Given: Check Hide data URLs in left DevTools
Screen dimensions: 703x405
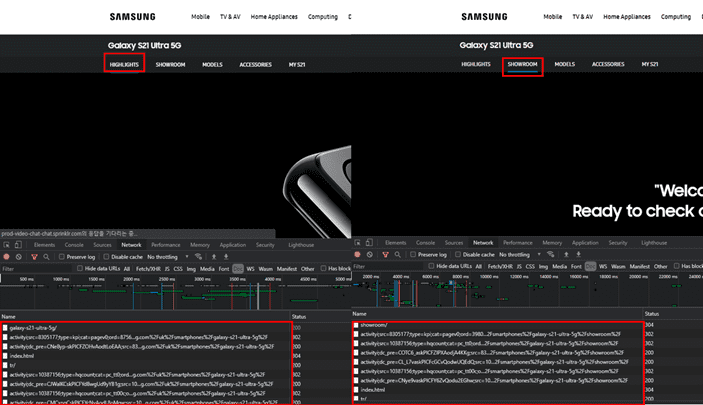Looking at the screenshot, I should 80,269.
